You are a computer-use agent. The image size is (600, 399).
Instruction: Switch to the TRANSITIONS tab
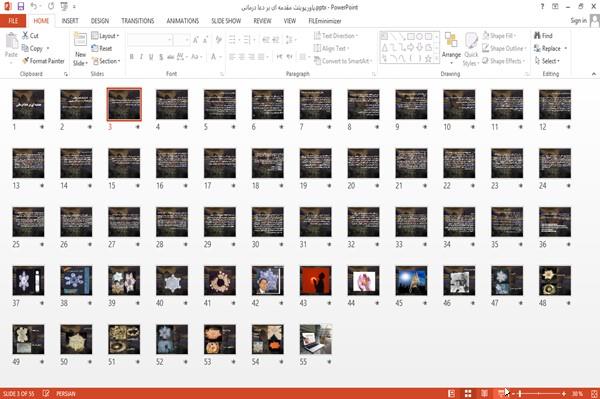click(138, 21)
